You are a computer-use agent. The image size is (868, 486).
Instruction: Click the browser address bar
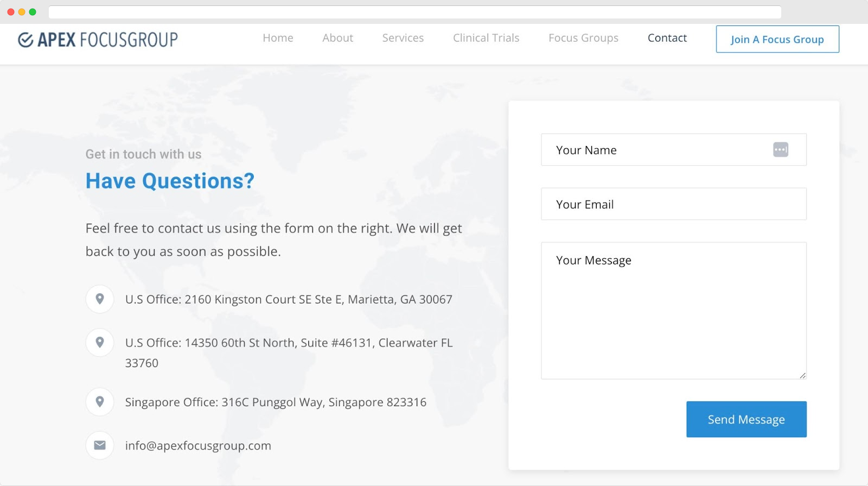tap(414, 12)
